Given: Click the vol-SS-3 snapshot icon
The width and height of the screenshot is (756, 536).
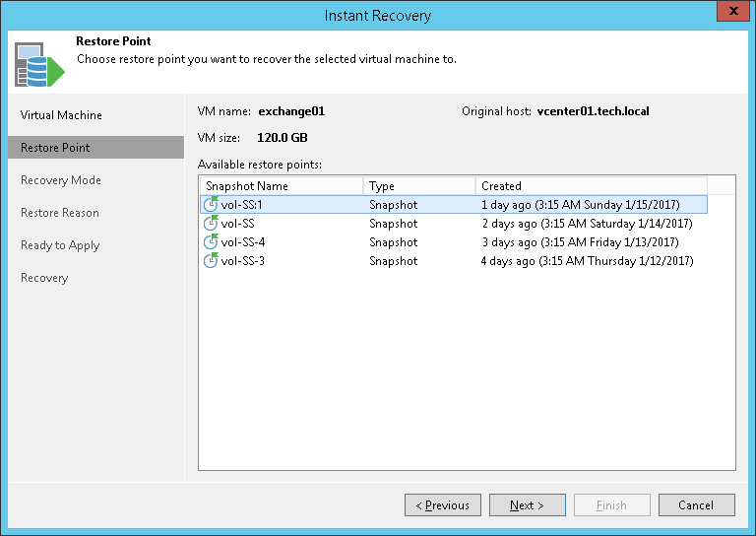Looking at the screenshot, I should (x=211, y=261).
